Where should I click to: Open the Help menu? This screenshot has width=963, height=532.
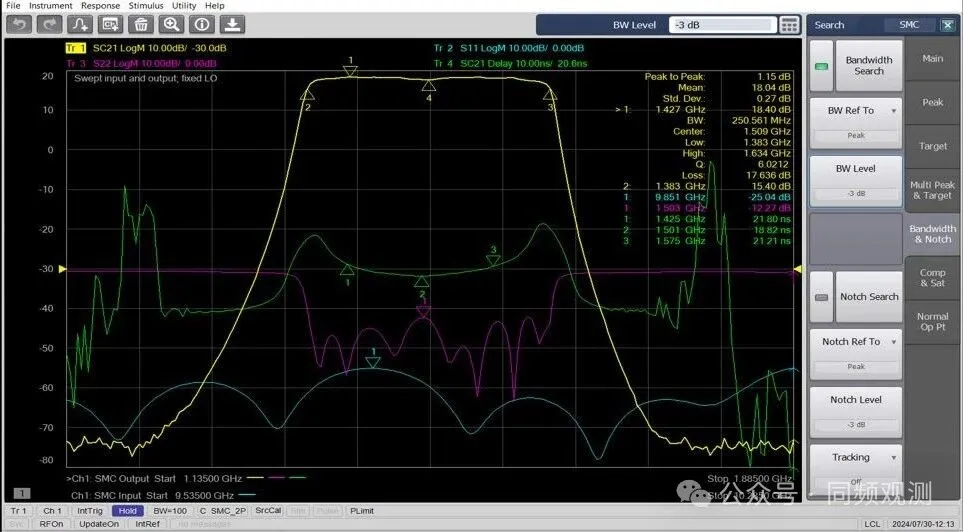tap(214, 6)
